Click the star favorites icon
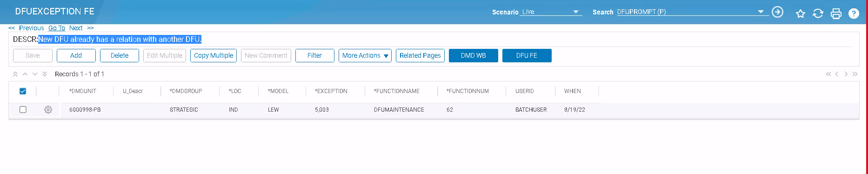Image resolution: width=868 pixels, height=174 pixels. pos(800,13)
